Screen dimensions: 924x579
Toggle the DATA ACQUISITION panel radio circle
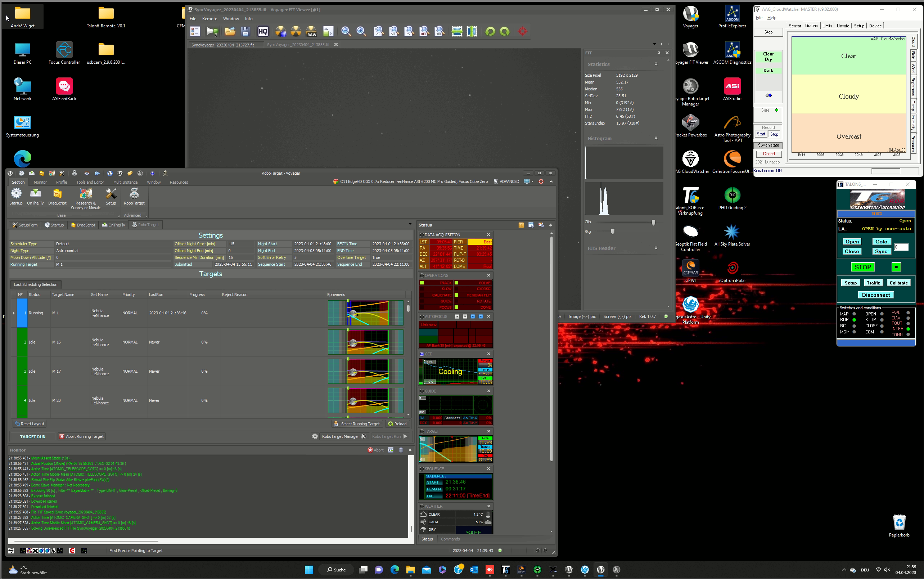pyautogui.click(x=422, y=235)
